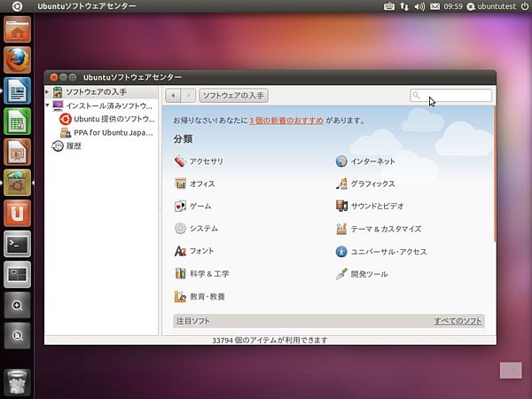Image resolution: width=532 pixels, height=399 pixels.
Task: Open the 科学 & 工学 category icon
Action: point(180,273)
